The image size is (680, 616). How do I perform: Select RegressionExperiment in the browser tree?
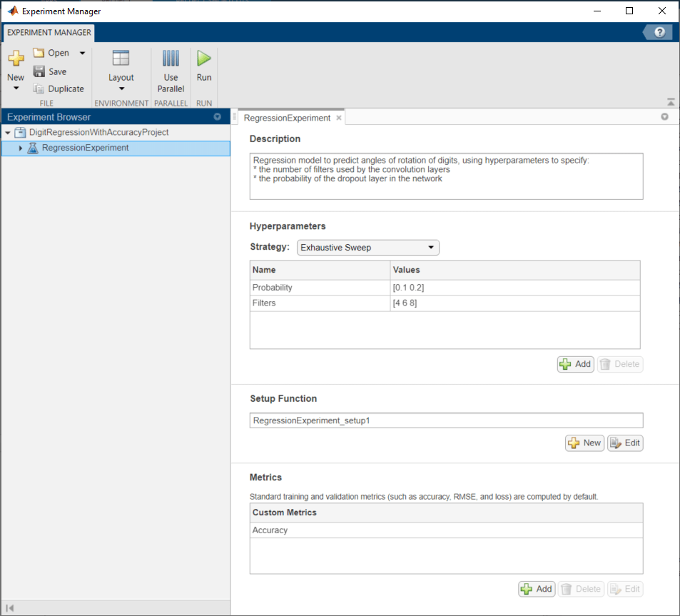point(85,148)
